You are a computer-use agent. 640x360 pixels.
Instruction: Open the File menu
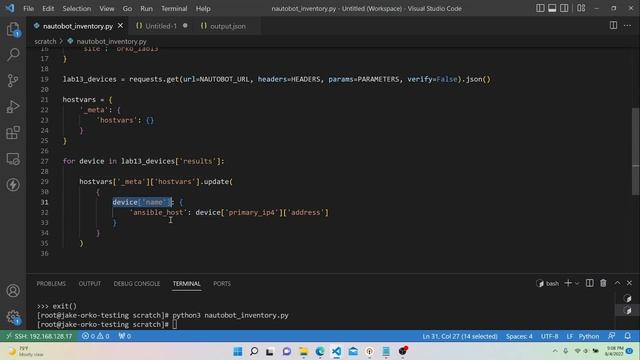coord(29,8)
